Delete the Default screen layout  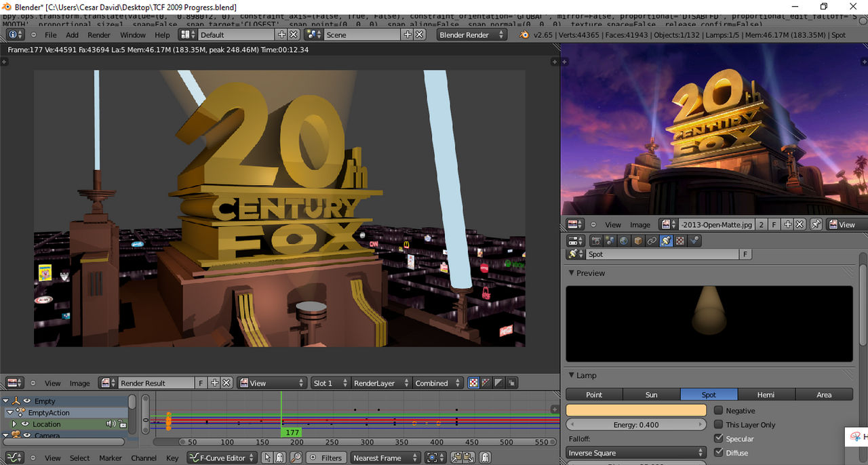[294, 35]
